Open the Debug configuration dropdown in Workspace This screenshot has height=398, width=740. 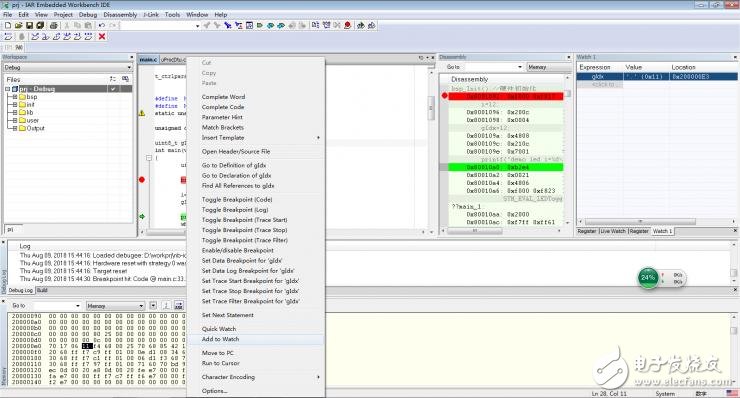[x=129, y=68]
